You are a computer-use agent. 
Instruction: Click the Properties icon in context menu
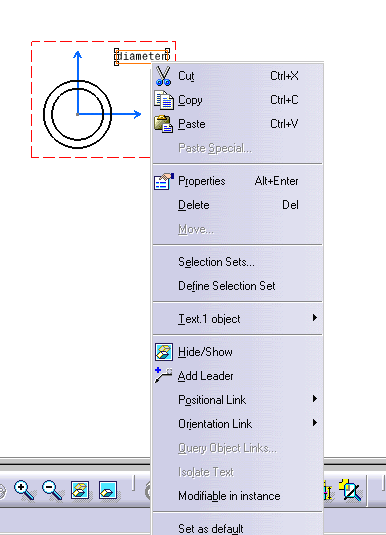click(164, 181)
